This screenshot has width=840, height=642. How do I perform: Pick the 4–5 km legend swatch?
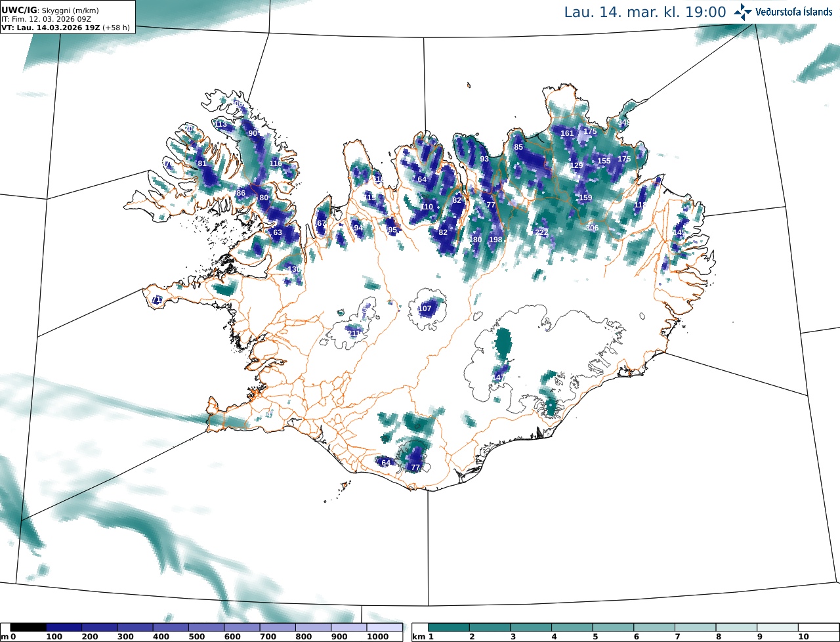(572, 628)
